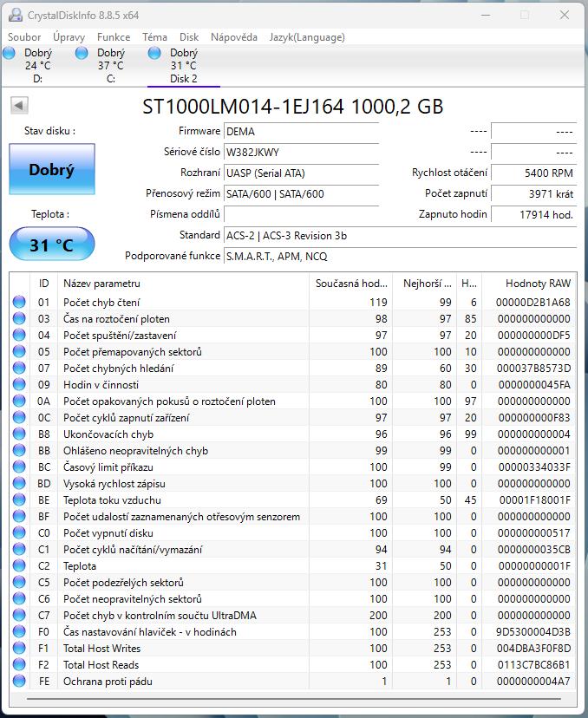Click the Název parametru column header
This screenshot has height=718, width=588.
[183, 284]
